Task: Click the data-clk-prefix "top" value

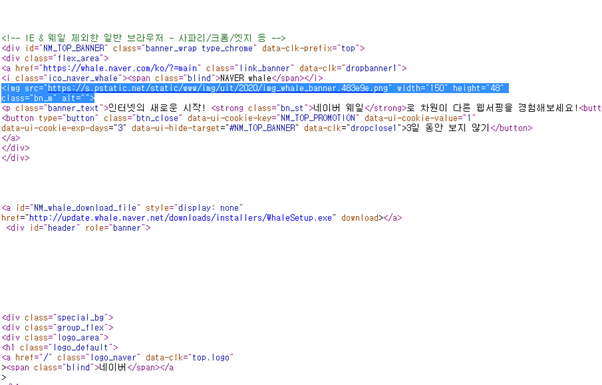Action: pyautogui.click(x=348, y=48)
